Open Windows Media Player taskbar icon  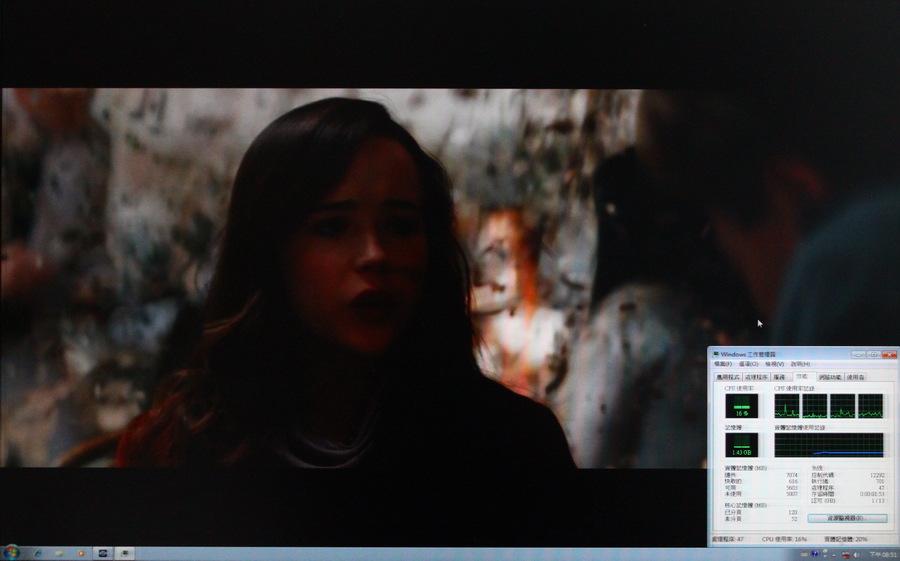(x=80, y=553)
